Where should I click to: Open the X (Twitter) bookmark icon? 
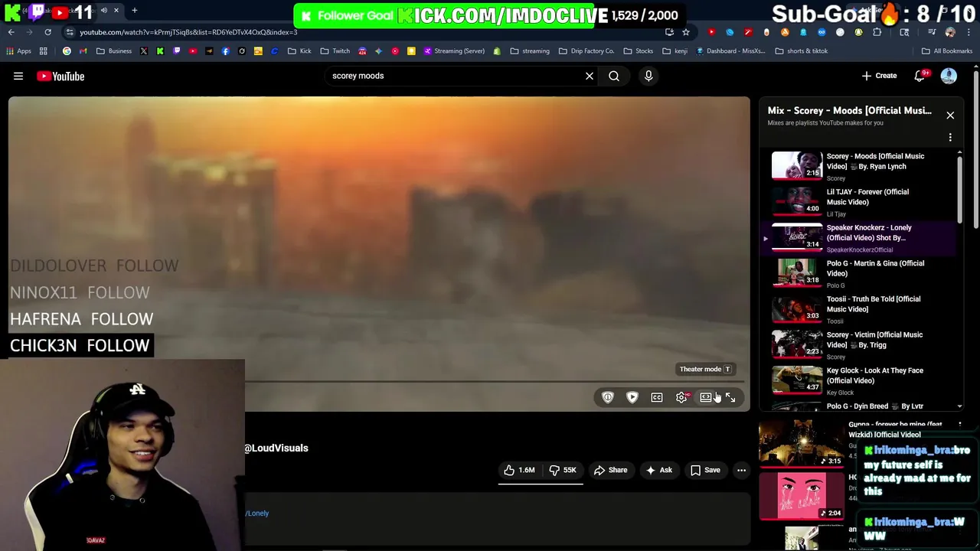pyautogui.click(x=144, y=51)
